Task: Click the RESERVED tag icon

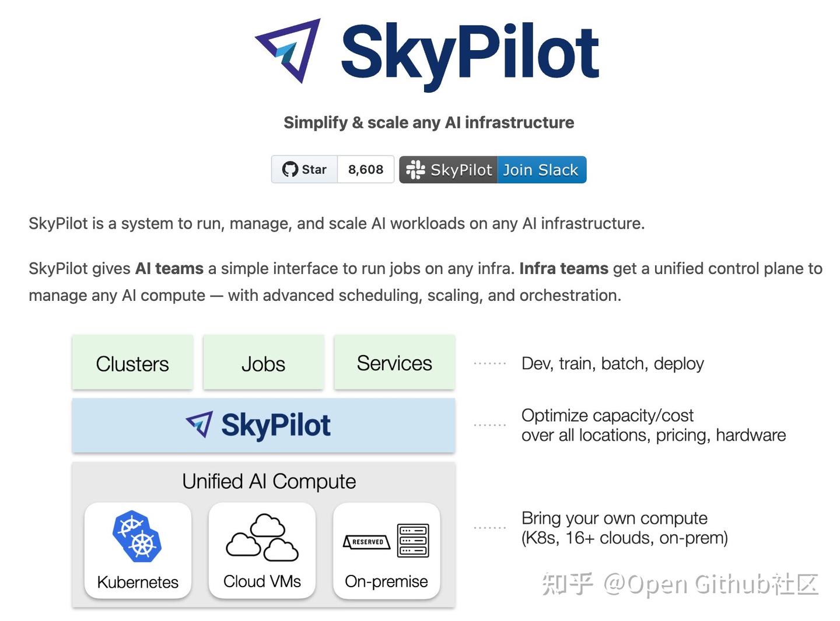Action: point(366,542)
